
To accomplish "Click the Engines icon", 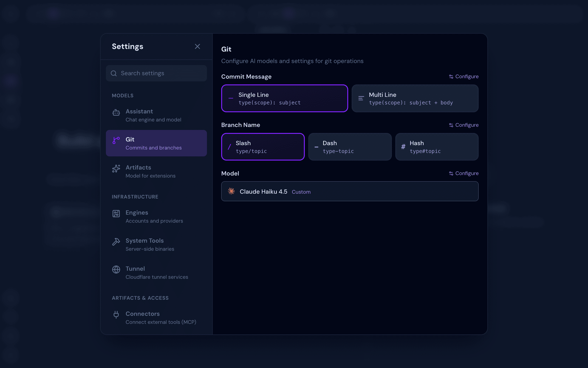I will [116, 213].
